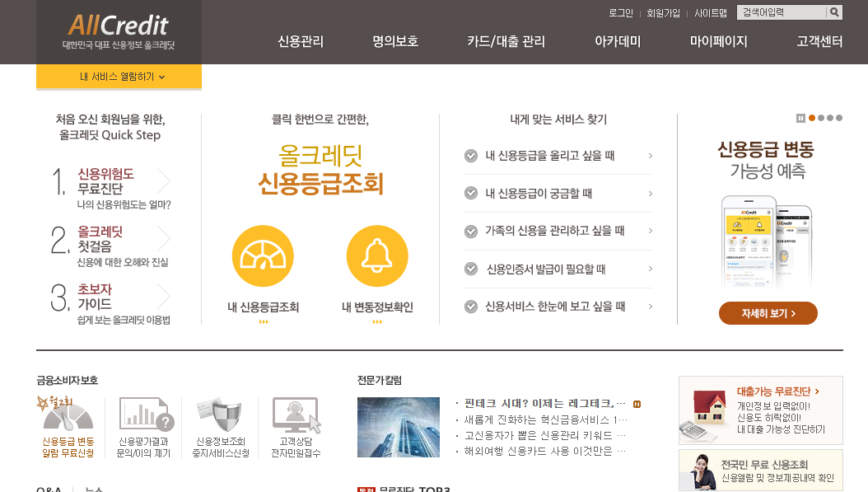Image resolution: width=868 pixels, height=492 pixels.
Task: Select first carousel indicator dot
Action: [x=812, y=118]
